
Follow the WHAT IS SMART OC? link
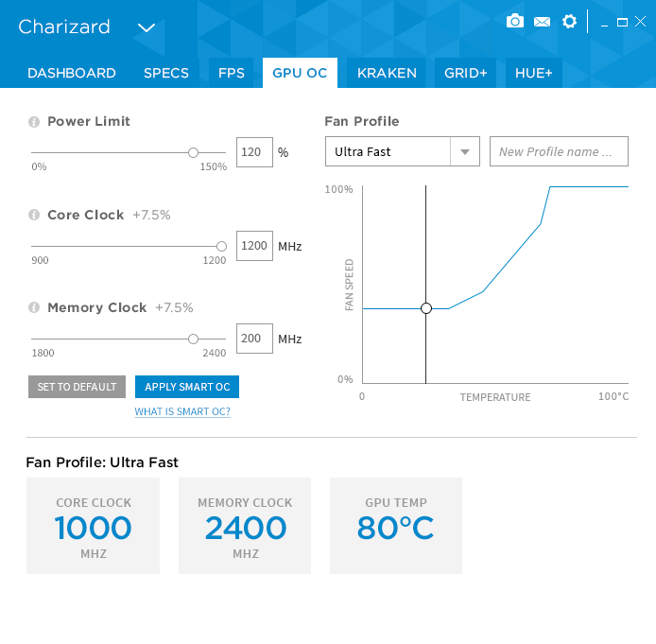[x=182, y=411]
